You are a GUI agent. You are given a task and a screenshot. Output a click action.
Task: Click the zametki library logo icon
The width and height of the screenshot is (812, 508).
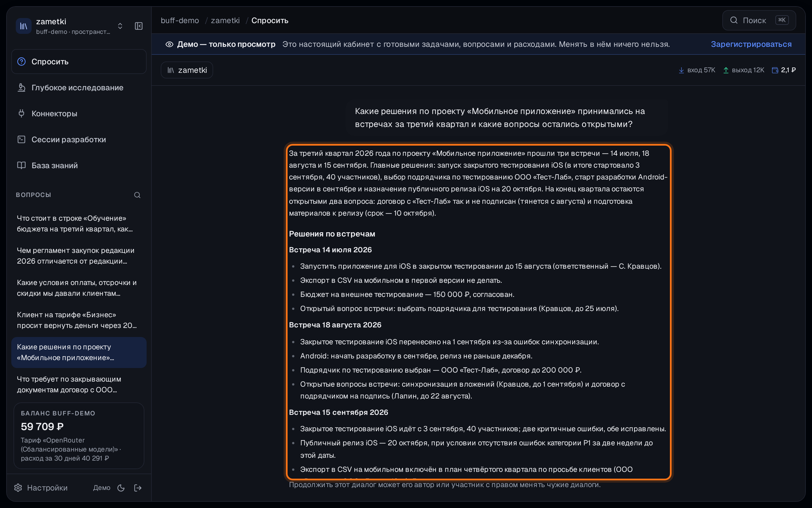click(x=23, y=26)
